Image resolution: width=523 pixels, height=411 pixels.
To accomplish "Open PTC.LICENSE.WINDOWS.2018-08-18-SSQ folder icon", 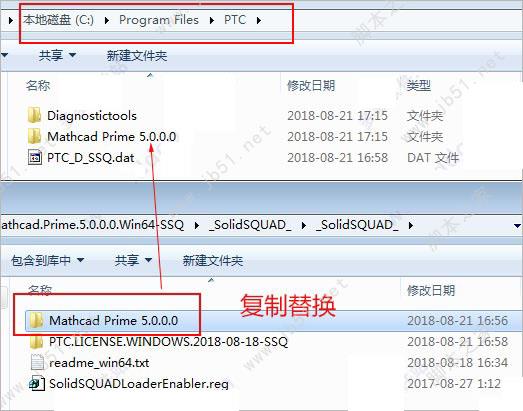I will pyautogui.click(x=36, y=342).
